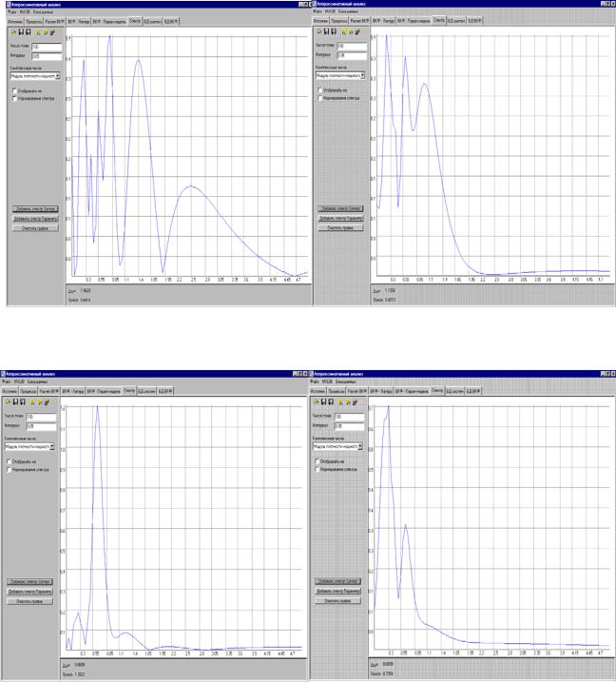Click the second yellow bulb icon, bottom-left window

point(40,402)
